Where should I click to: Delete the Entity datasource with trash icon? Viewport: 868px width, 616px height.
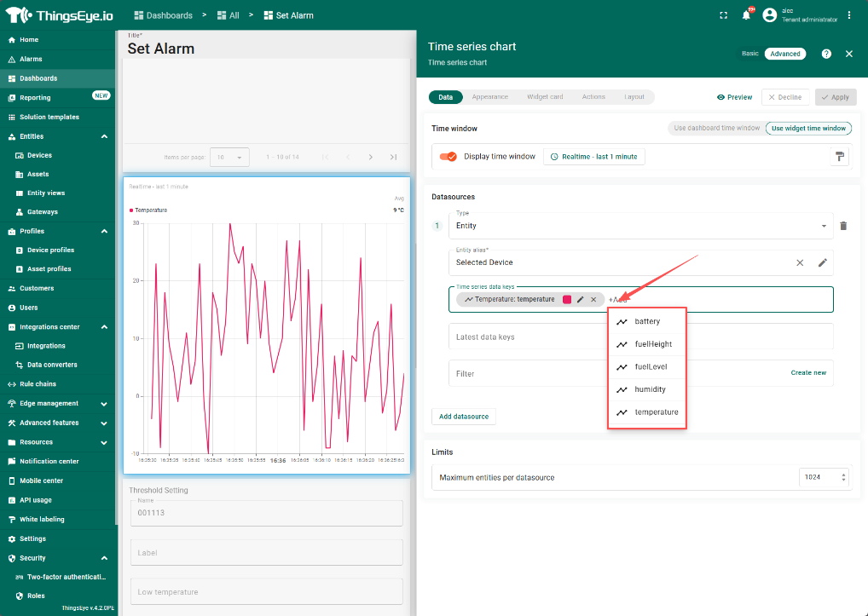click(x=843, y=226)
